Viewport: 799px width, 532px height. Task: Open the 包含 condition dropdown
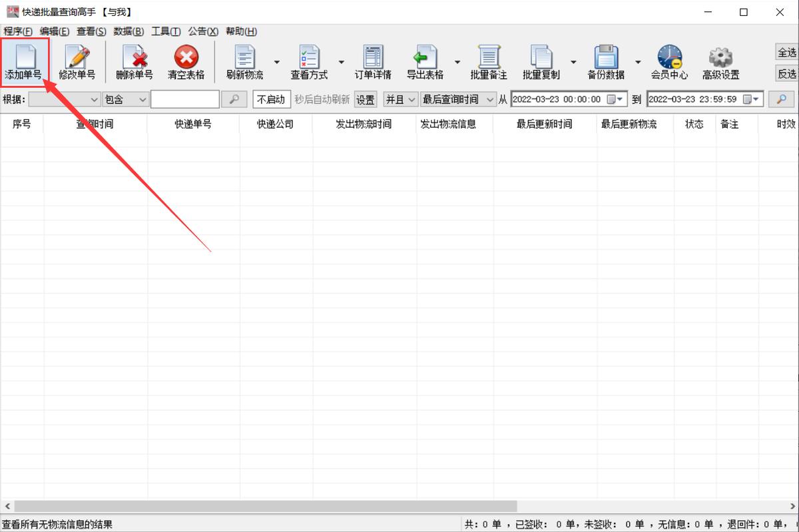[x=126, y=99]
